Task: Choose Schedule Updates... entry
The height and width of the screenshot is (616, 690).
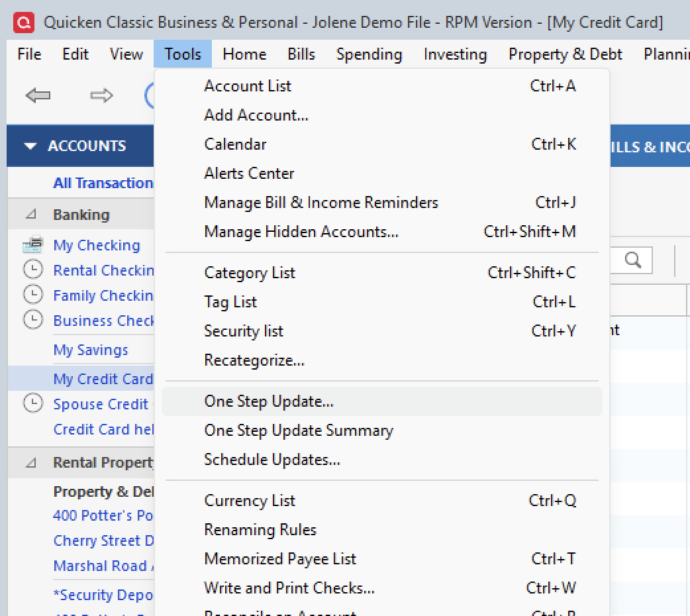Action: point(381,459)
